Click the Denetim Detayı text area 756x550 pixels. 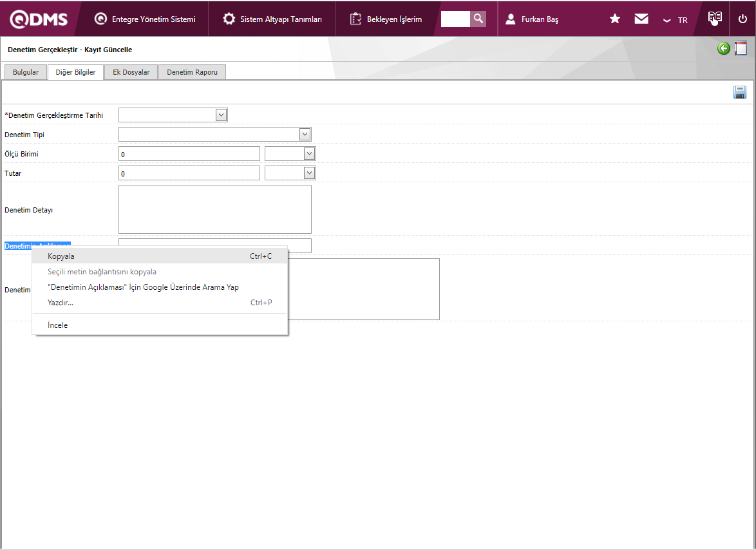[x=214, y=209]
